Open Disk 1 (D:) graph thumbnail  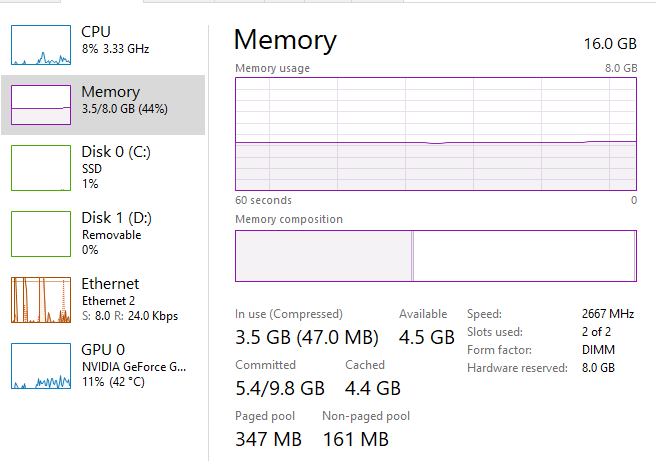(x=41, y=234)
